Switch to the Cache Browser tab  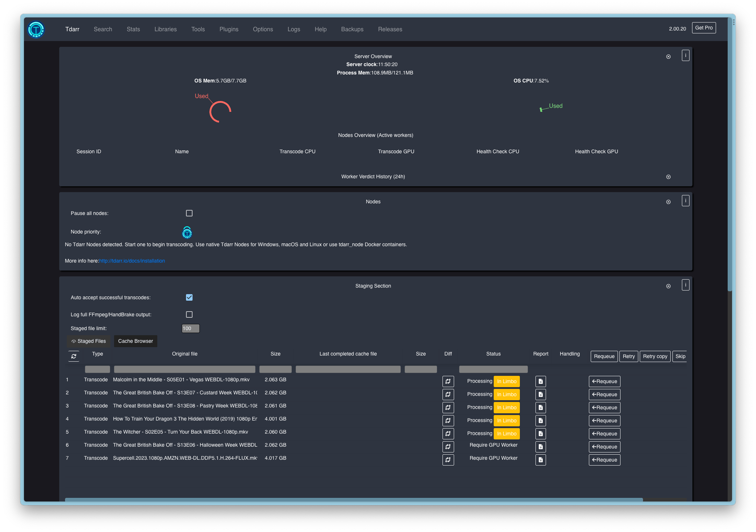[136, 341]
